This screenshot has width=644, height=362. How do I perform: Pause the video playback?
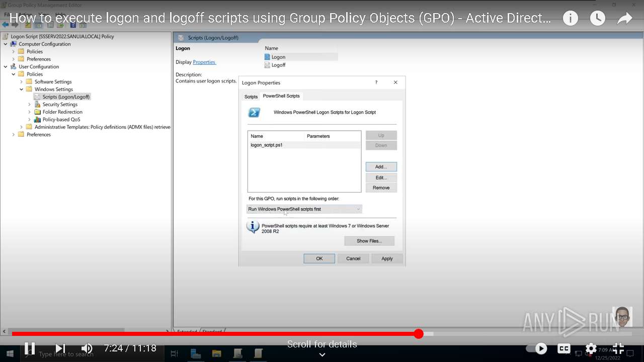tap(30, 348)
